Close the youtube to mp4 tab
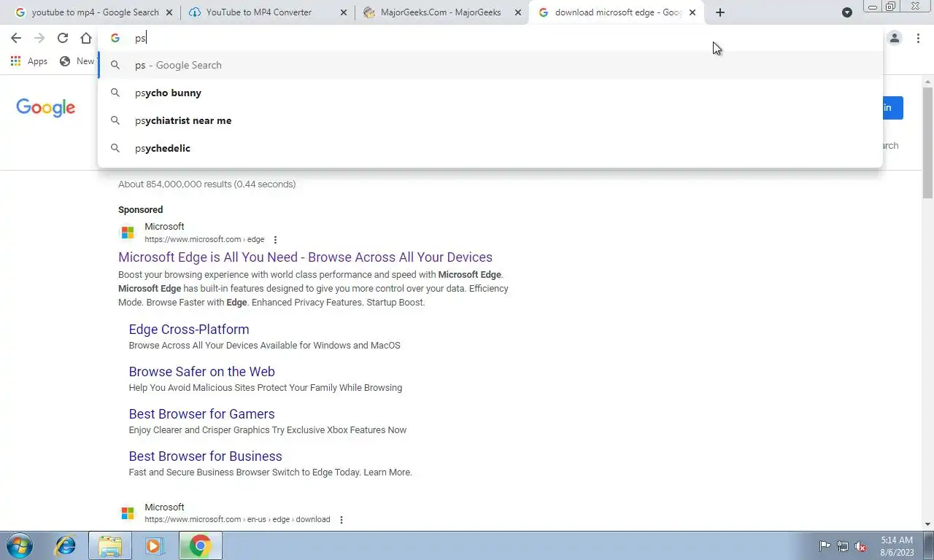This screenshot has height=560, width=934. (169, 12)
